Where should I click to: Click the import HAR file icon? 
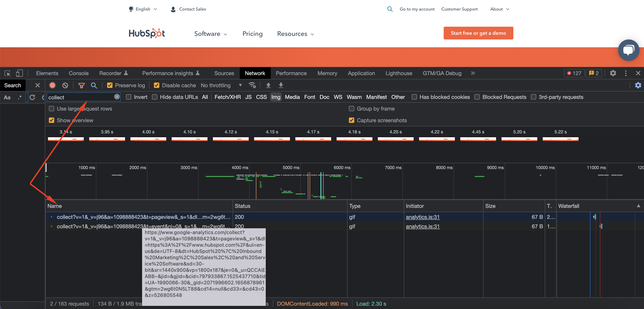(267, 85)
